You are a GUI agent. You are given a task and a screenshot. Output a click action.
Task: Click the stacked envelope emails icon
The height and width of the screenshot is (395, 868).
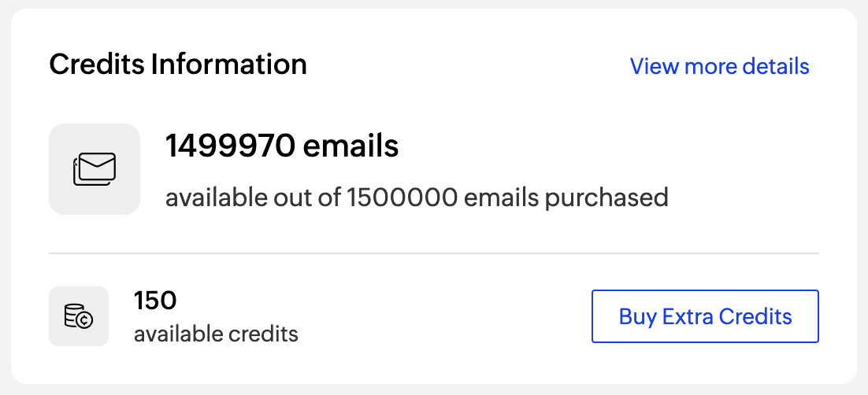tap(95, 168)
